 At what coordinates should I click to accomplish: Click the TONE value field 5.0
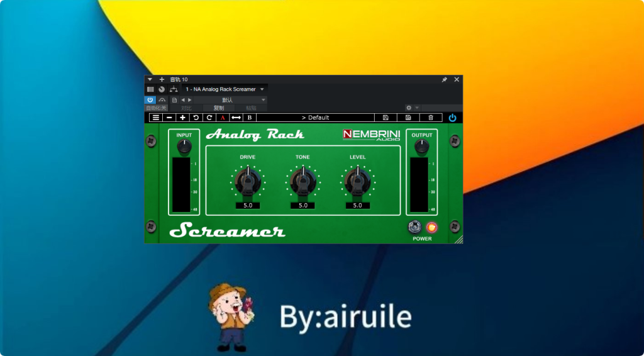point(303,205)
